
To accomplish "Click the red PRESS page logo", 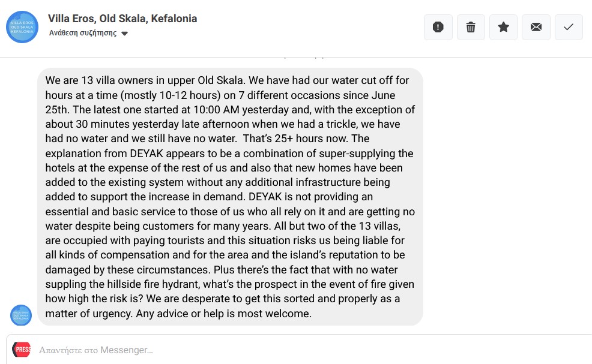I will coord(22,349).
